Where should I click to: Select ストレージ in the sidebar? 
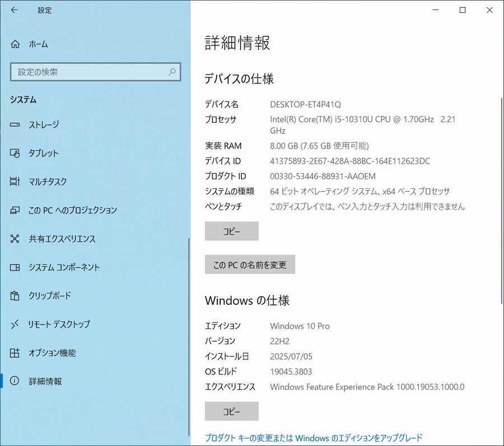(95, 124)
